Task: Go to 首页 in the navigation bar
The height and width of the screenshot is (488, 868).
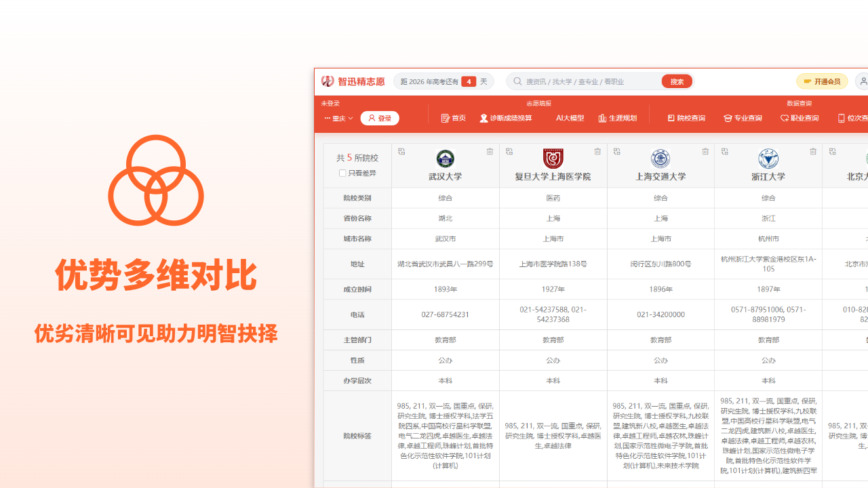Action: click(454, 118)
